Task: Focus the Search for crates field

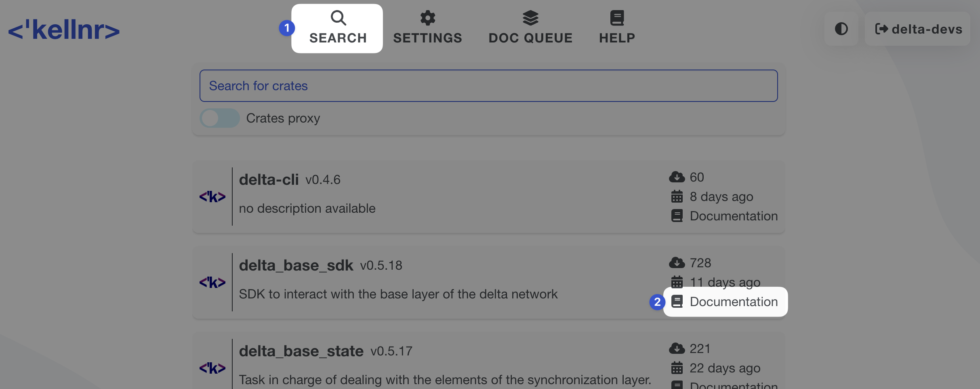Action: 488,86
